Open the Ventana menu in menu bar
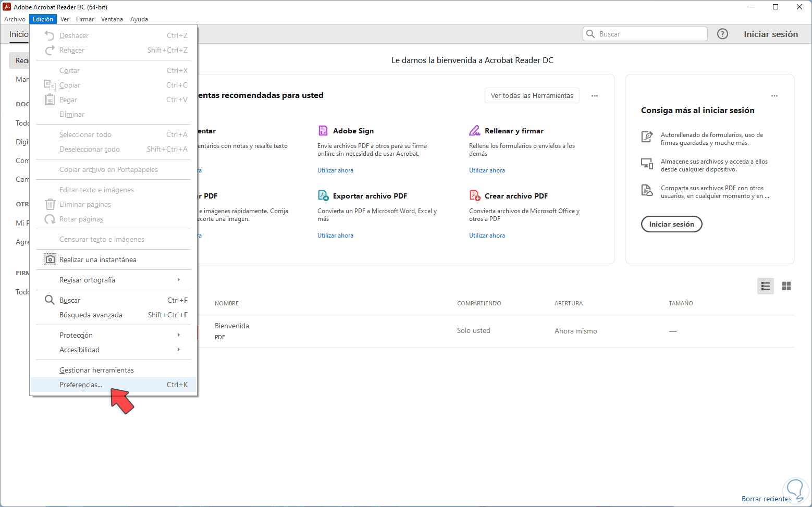The width and height of the screenshot is (812, 507). click(112, 19)
